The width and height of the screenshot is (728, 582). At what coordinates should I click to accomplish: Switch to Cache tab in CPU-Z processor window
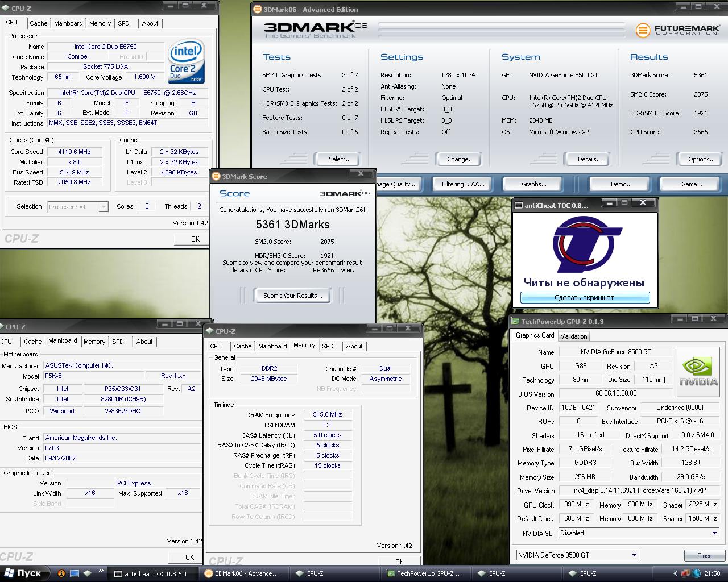(x=39, y=23)
